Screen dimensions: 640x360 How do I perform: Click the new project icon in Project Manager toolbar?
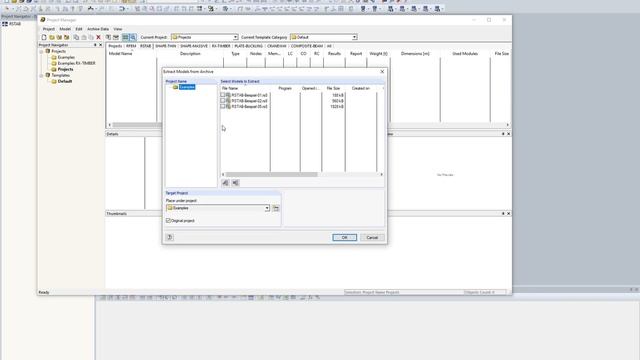(x=44, y=37)
